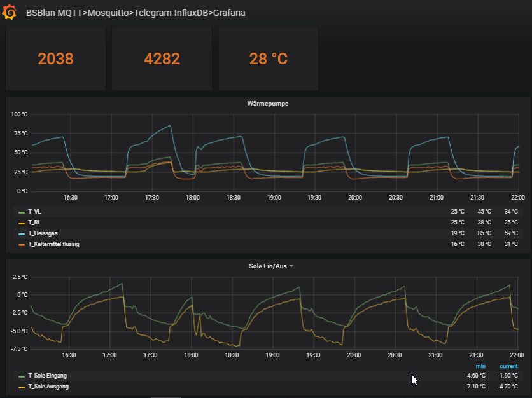The width and height of the screenshot is (532, 398).
Task: Select the 4282 stat panel
Action: point(162,58)
